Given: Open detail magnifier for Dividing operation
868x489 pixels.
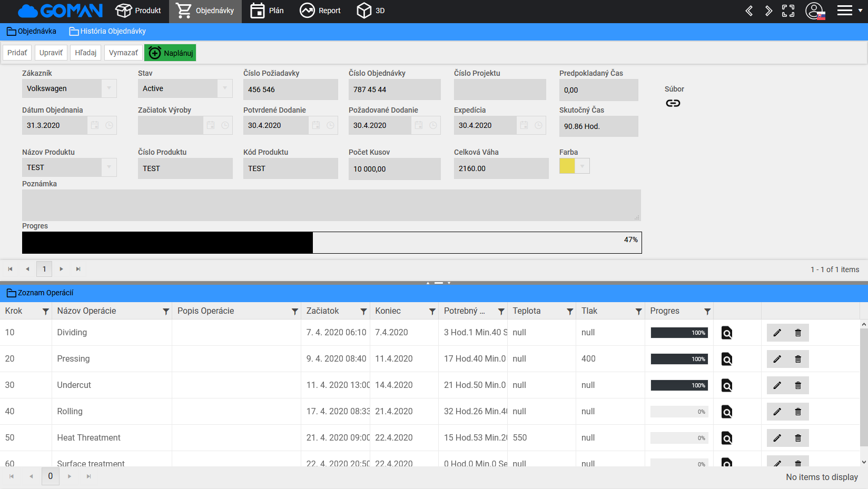Looking at the screenshot, I should click(726, 333).
